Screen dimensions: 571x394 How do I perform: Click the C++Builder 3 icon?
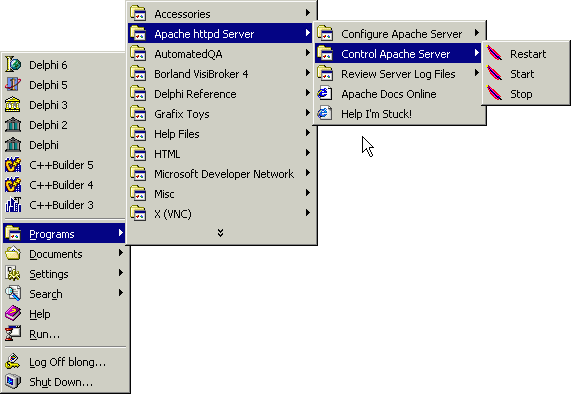click(13, 205)
